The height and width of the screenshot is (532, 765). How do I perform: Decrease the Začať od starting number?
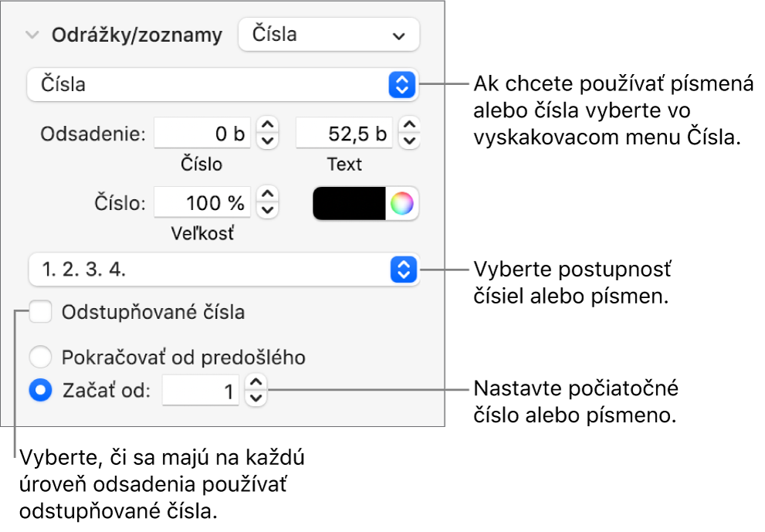[256, 398]
